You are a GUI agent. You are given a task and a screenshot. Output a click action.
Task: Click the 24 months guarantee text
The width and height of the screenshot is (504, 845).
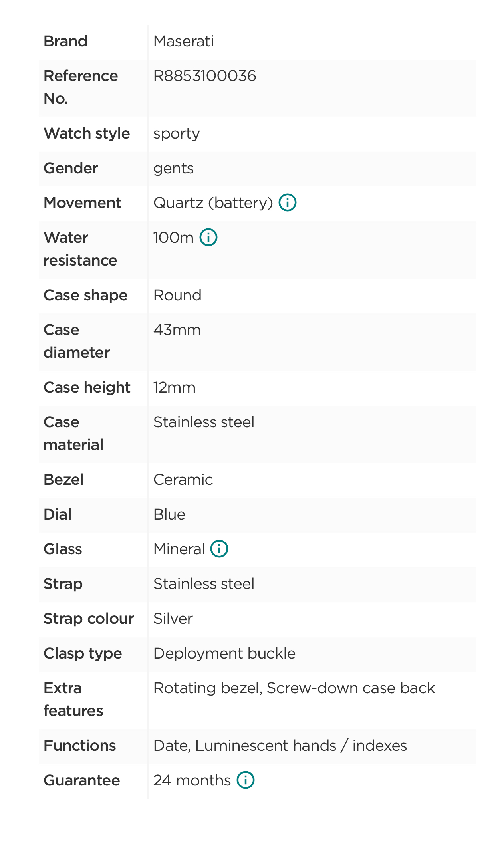192,780
